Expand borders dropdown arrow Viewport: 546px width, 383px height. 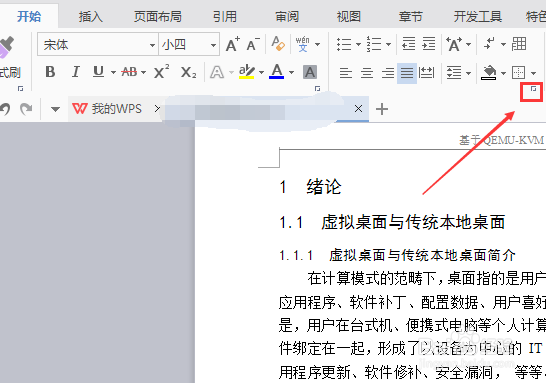533,73
